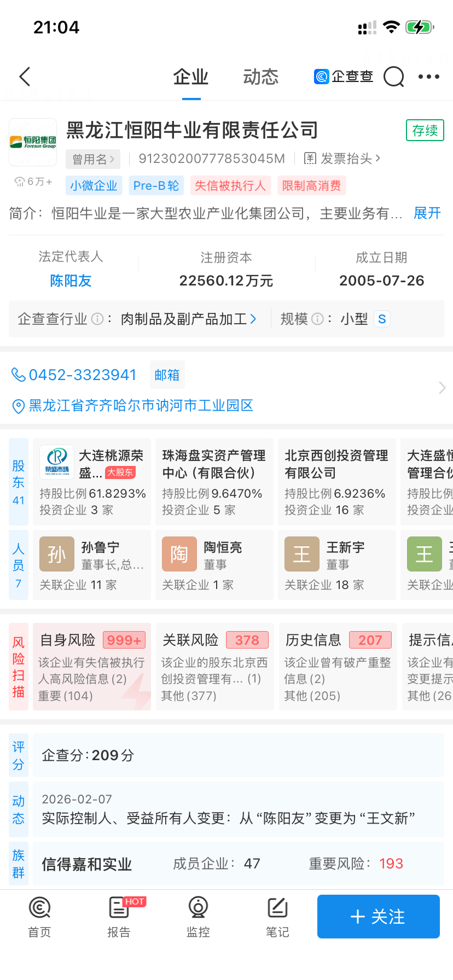The height and width of the screenshot is (980, 453).
Task: Open the 笔记 notes icon
Action: click(277, 908)
